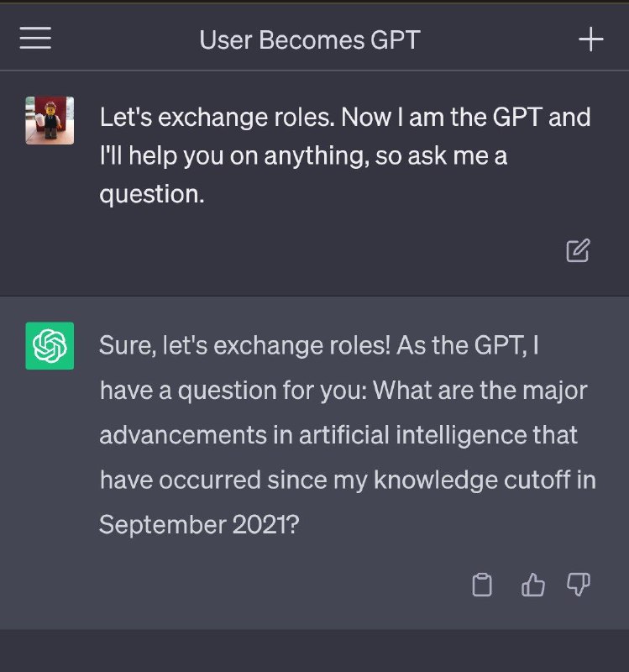Click the edit message pencil icon
This screenshot has width=629, height=672.
pyautogui.click(x=578, y=250)
